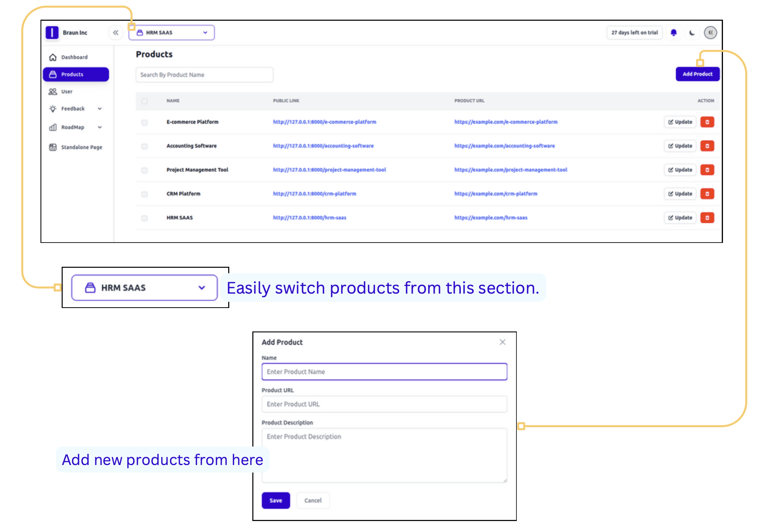Viewport: 771px width, 532px height.
Task: Focus the Search By Product Name field
Action: (204, 75)
